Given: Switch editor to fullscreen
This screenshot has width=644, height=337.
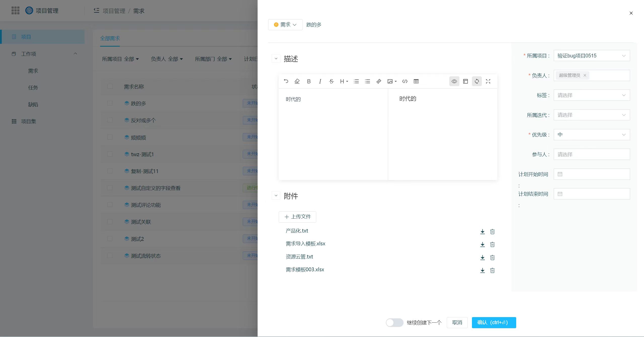Looking at the screenshot, I should pyautogui.click(x=488, y=81).
